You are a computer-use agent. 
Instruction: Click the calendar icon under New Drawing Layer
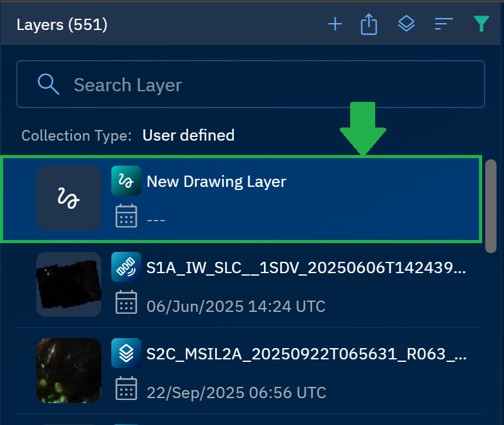[126, 216]
